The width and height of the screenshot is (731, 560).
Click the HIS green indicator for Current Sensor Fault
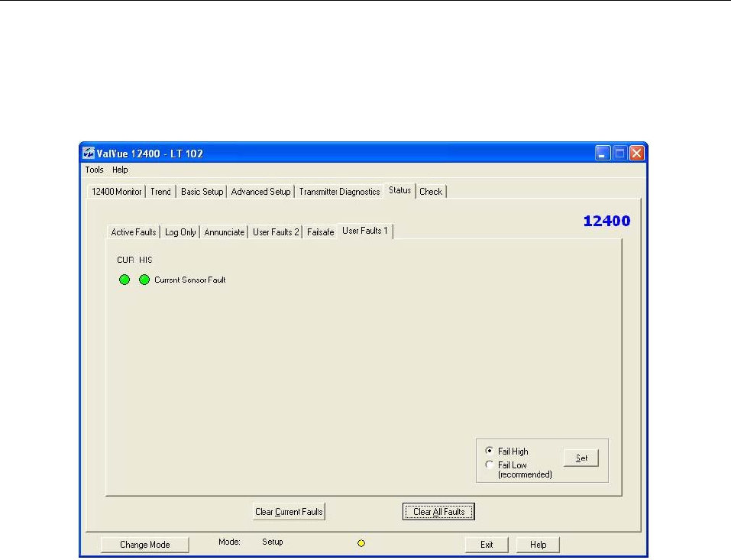(144, 280)
